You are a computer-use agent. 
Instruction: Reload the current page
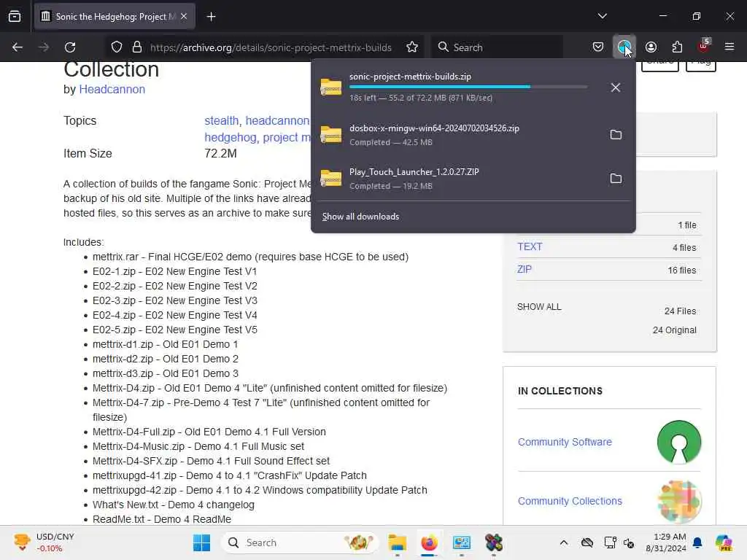(70, 47)
